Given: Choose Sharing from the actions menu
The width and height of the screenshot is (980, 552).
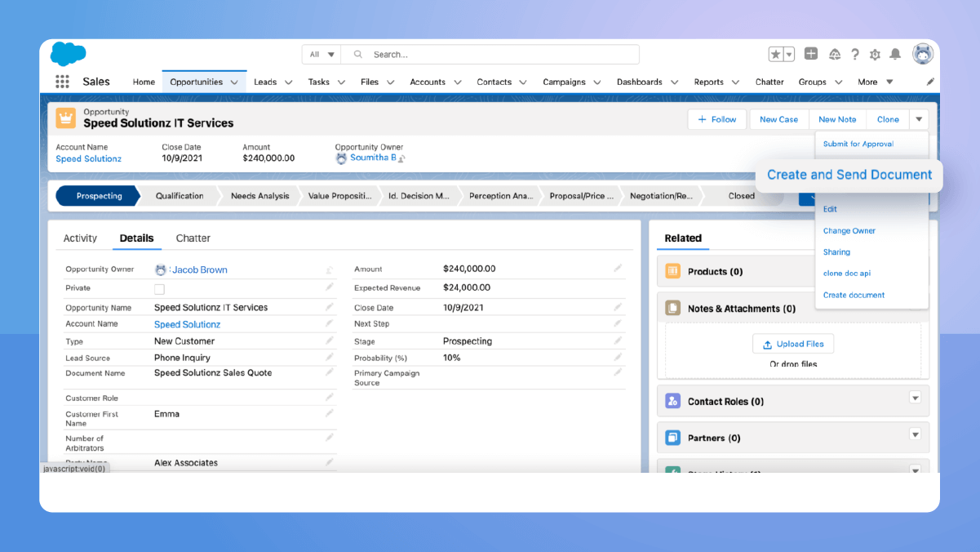Looking at the screenshot, I should [x=836, y=252].
